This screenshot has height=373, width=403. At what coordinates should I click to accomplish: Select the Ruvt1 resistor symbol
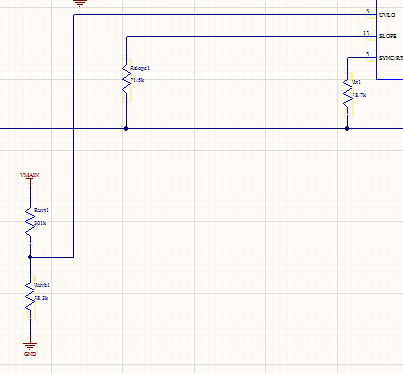click(30, 222)
